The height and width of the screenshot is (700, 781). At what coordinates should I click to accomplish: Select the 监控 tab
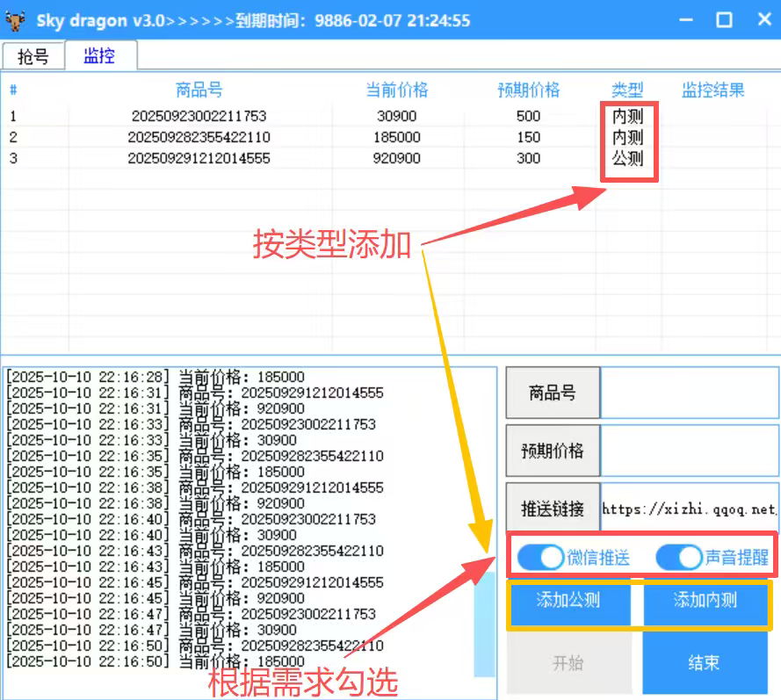coord(99,56)
